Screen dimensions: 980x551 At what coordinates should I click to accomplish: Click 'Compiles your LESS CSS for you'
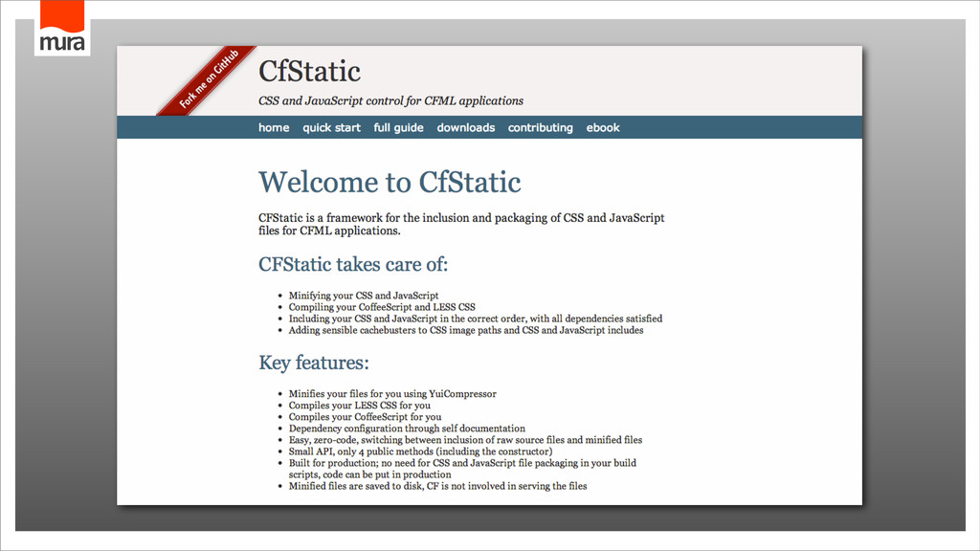click(360, 406)
